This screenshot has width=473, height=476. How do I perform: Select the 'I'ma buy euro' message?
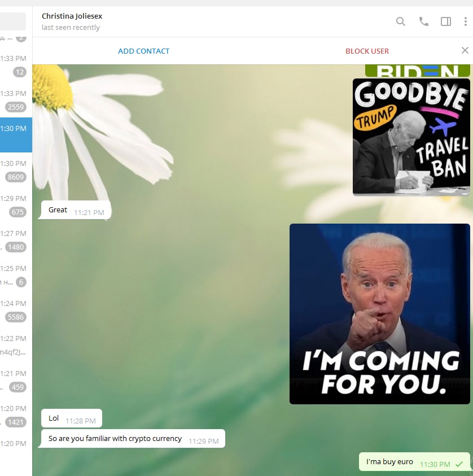pos(414,462)
